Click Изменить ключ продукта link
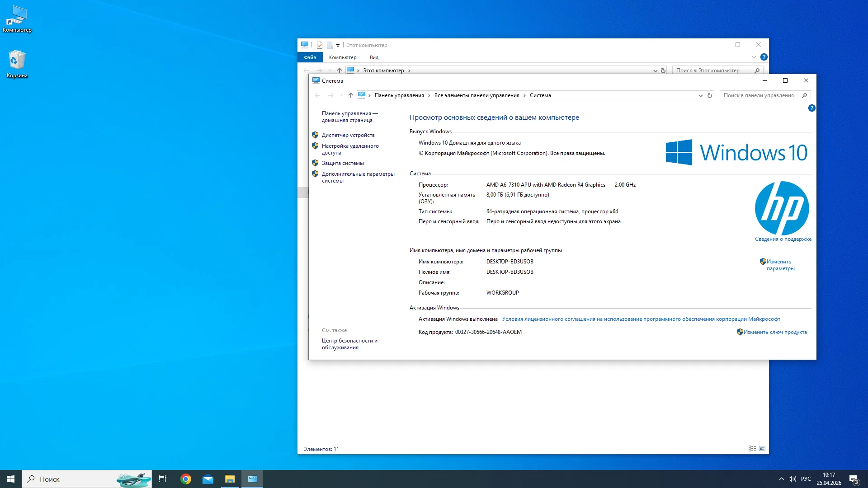 pyautogui.click(x=775, y=332)
